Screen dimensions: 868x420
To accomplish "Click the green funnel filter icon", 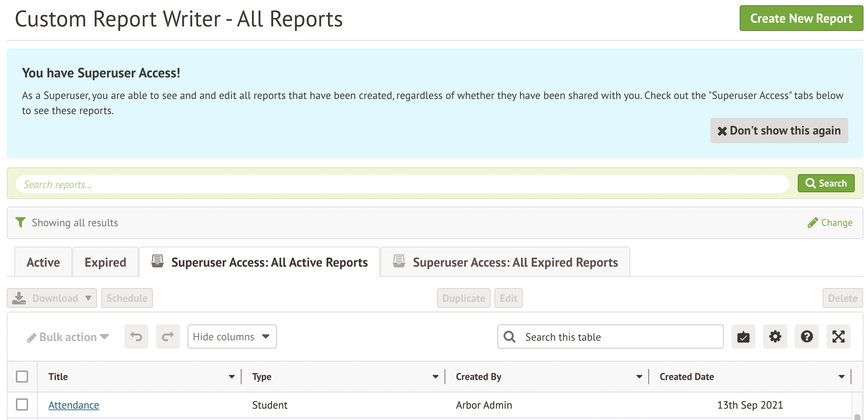I will [20, 222].
